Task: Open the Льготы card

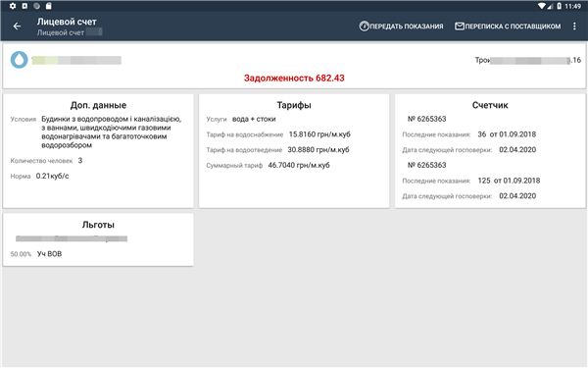Action: [98, 239]
